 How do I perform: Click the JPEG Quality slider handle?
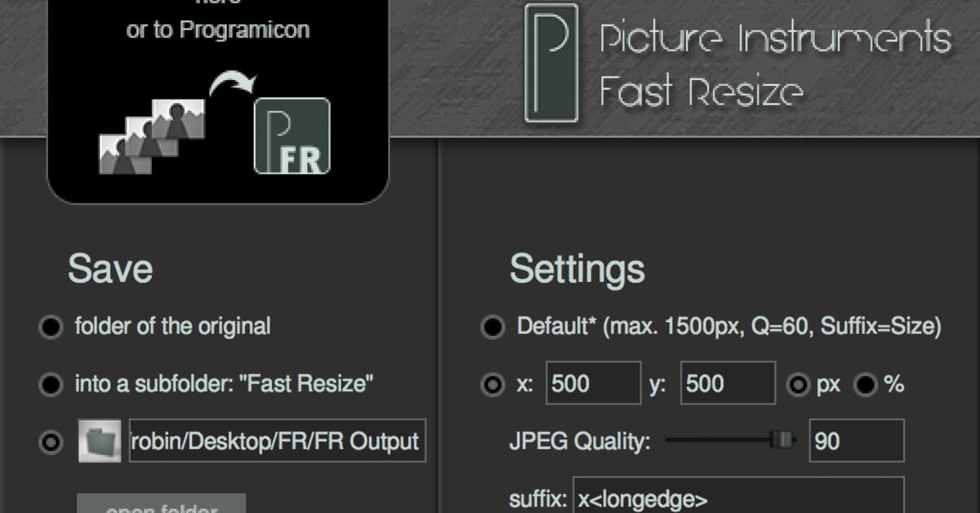[783, 441]
